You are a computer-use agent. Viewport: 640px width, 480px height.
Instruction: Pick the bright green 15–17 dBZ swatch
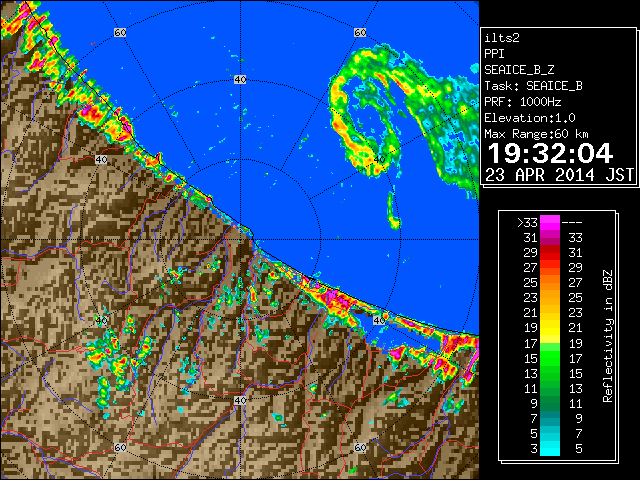tap(550, 358)
